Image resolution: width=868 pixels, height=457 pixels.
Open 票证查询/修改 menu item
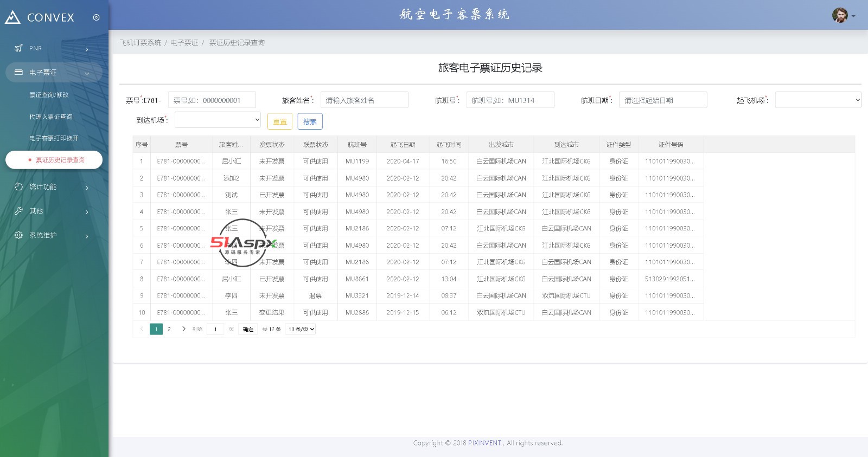49,95
